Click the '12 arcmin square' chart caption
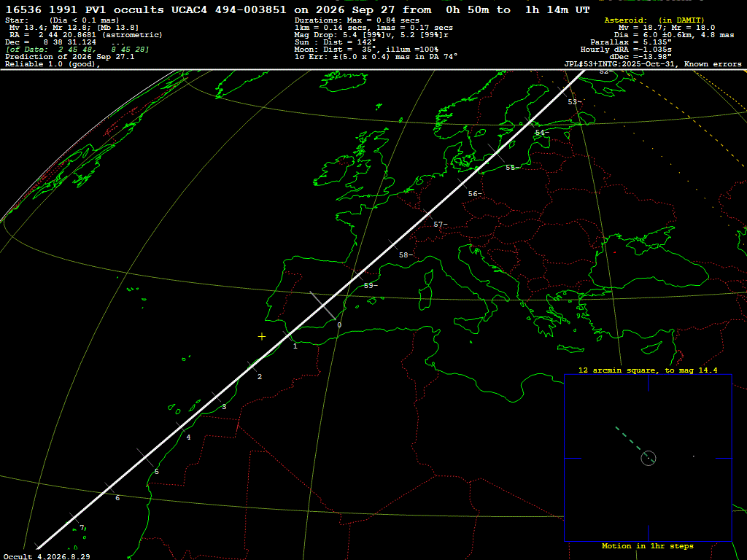The height and width of the screenshot is (560, 747). coord(648,370)
